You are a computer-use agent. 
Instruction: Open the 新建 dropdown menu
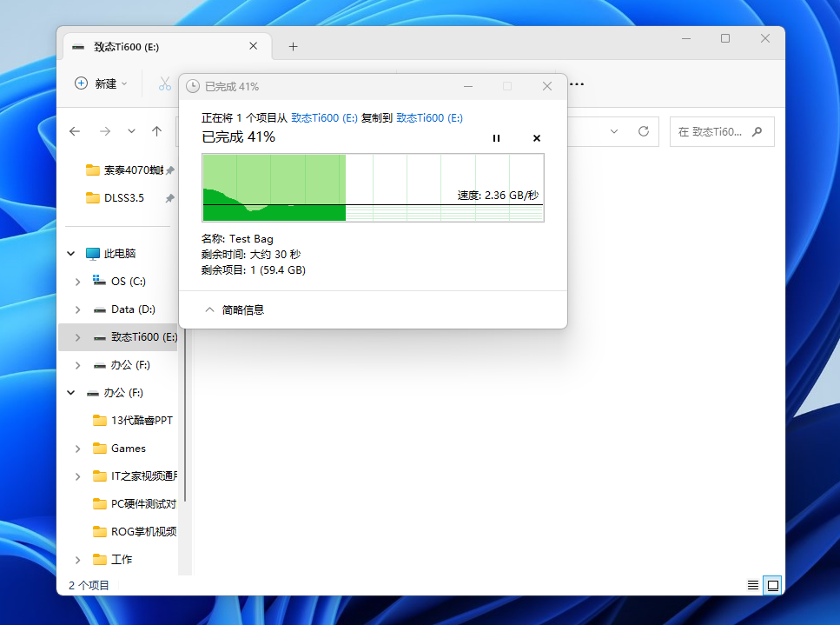pyautogui.click(x=101, y=83)
